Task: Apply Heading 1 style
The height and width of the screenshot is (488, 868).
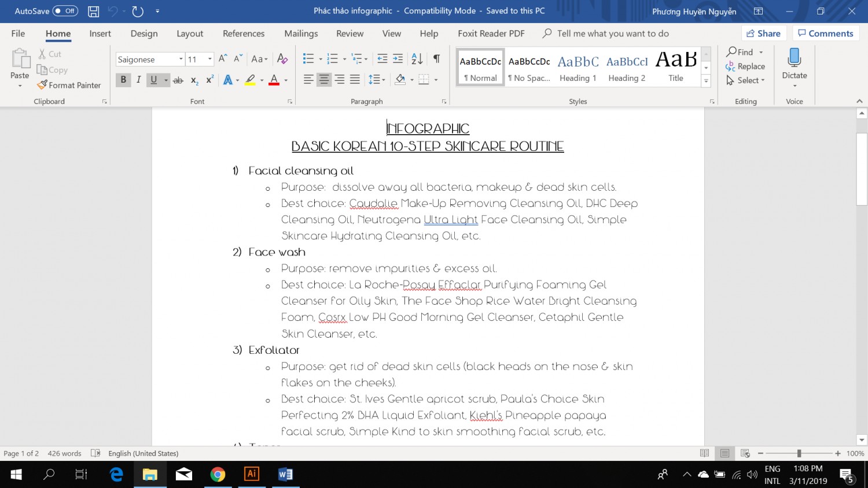Action: (x=578, y=68)
